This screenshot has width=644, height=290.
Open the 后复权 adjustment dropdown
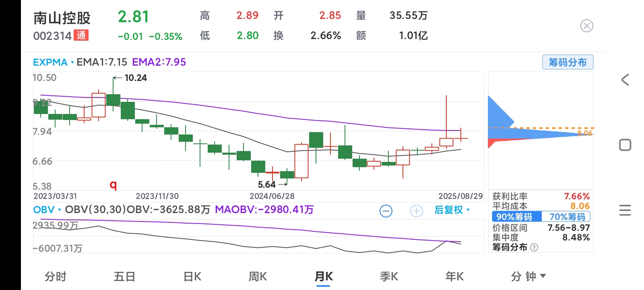click(x=452, y=210)
